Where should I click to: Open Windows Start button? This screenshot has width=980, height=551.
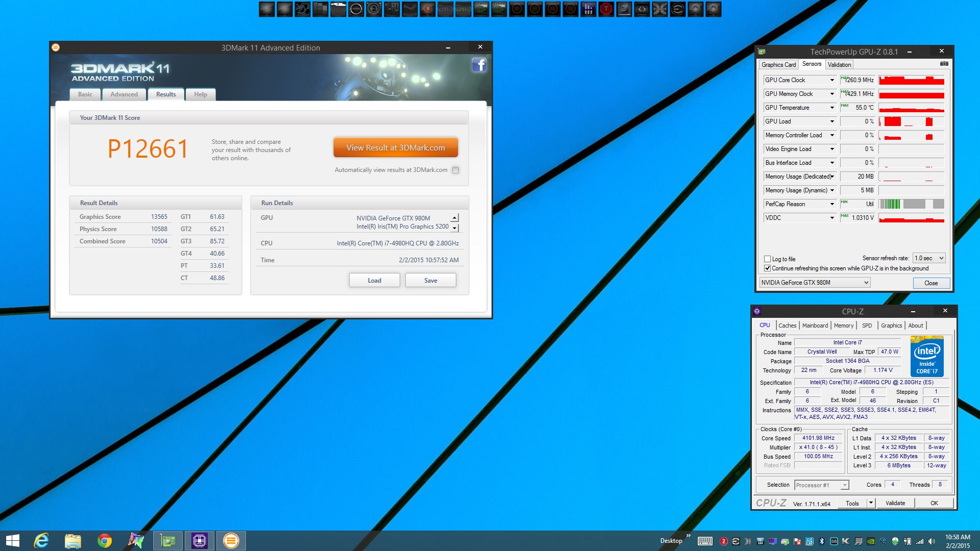coord(12,541)
